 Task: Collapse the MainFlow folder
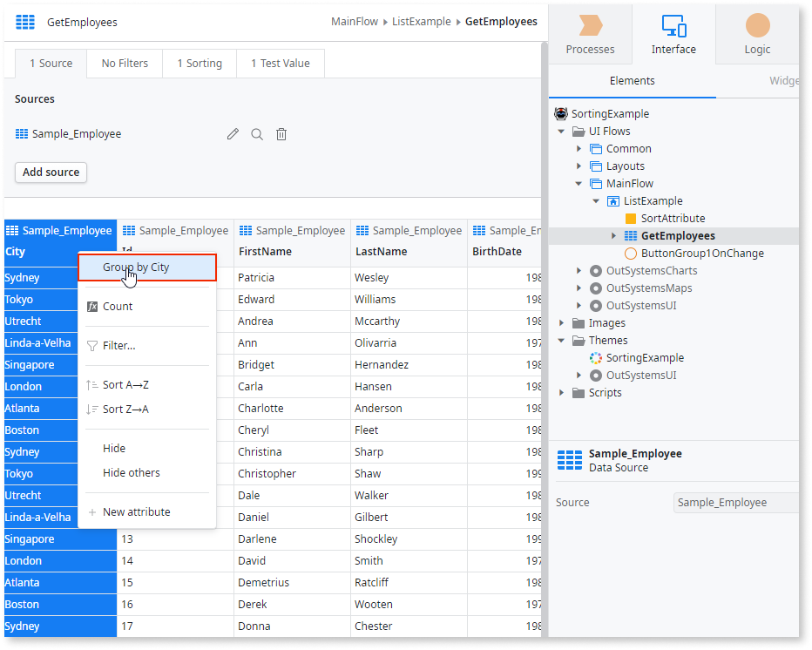[x=579, y=183]
